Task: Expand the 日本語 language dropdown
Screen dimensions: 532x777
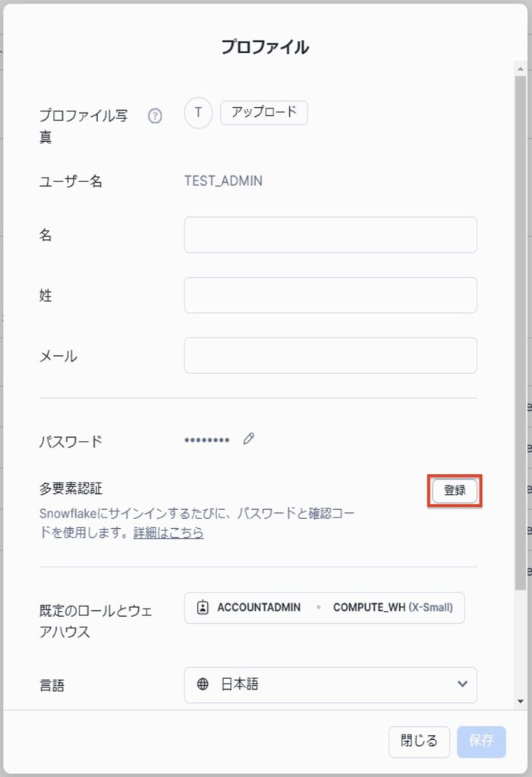Action: pyautogui.click(x=330, y=684)
